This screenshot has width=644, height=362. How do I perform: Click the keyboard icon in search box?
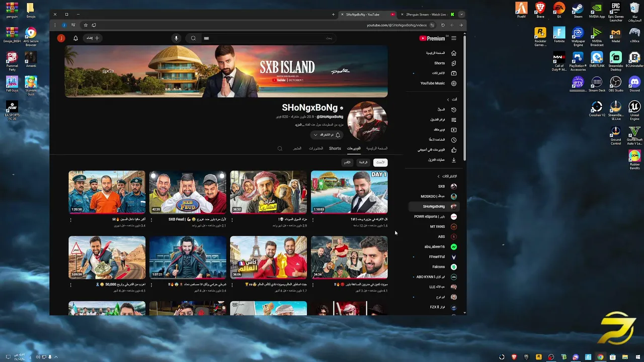pyautogui.click(x=206, y=38)
